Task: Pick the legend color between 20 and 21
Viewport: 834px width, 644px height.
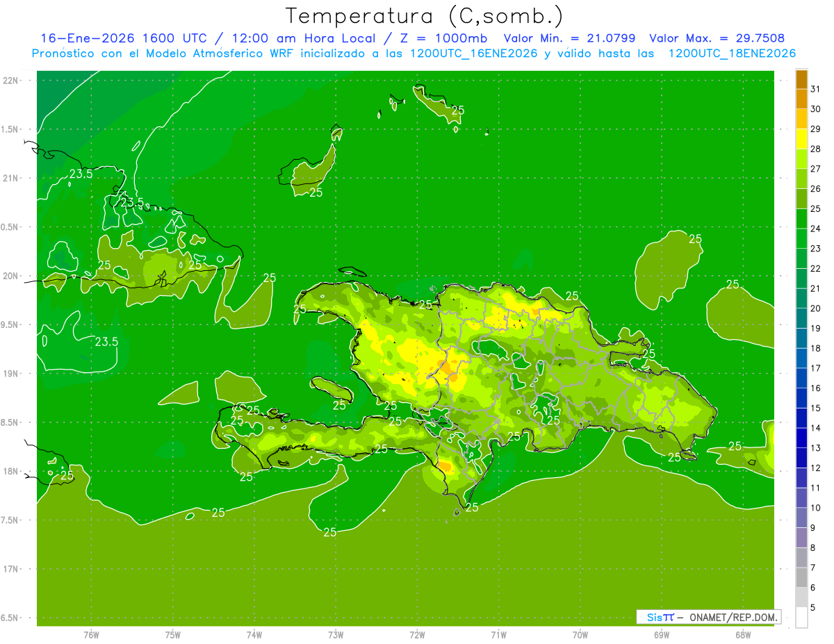Action: 801,299
